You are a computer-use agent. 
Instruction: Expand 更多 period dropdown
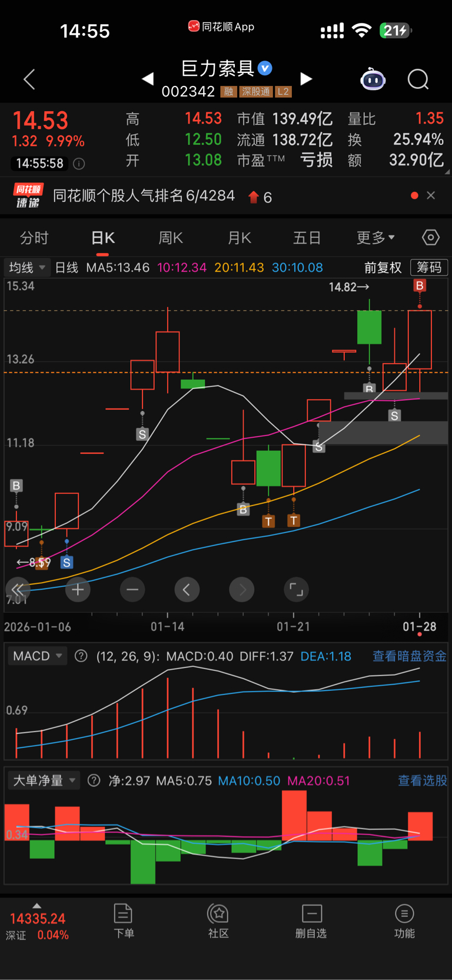[x=375, y=238]
